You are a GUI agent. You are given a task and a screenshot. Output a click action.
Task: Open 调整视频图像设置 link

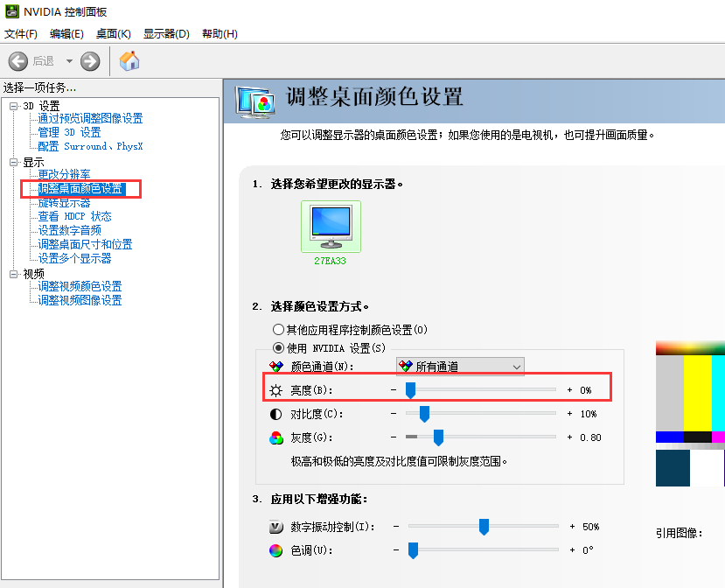(80, 300)
